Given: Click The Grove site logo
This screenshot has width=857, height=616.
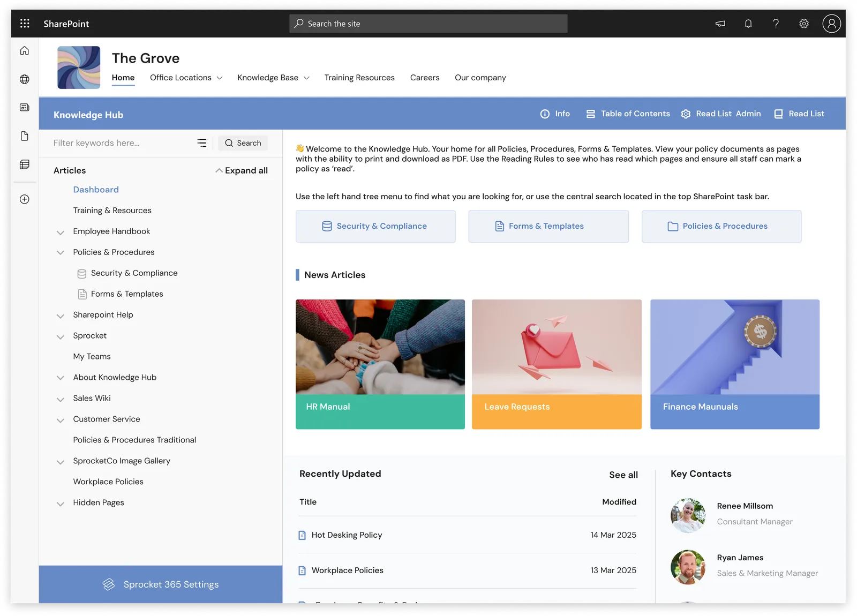Looking at the screenshot, I should tap(79, 67).
